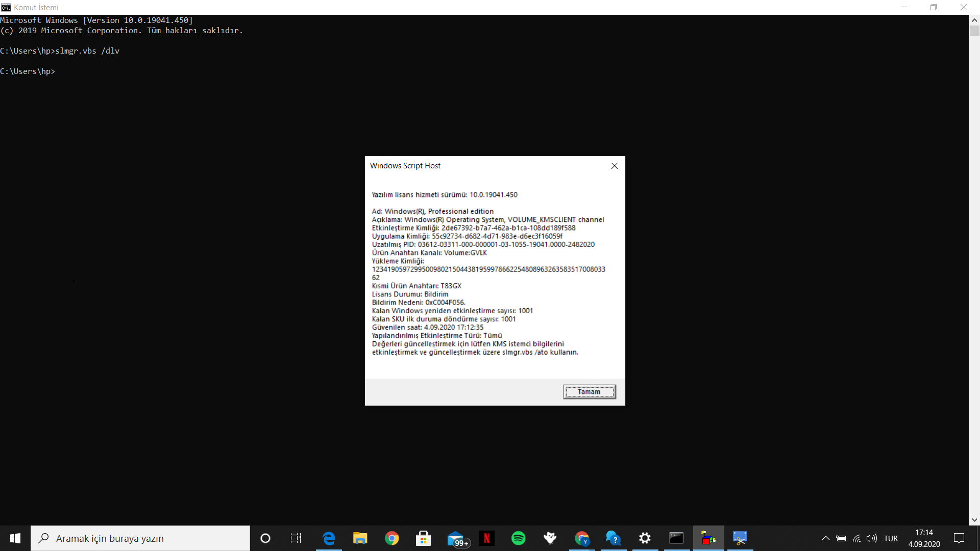Open File Explorer from the taskbar
Image resolution: width=980 pixels, height=551 pixels.
tap(360, 538)
